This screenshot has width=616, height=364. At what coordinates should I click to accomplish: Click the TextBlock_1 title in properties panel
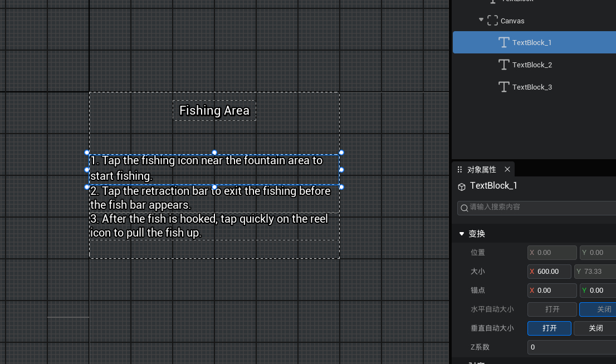(x=493, y=186)
